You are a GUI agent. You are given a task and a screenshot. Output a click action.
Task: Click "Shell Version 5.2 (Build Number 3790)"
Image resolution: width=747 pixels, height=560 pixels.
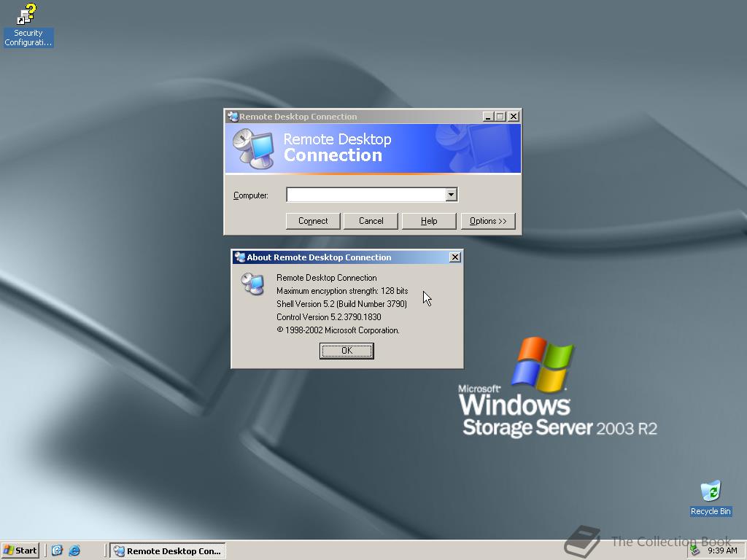pos(341,304)
